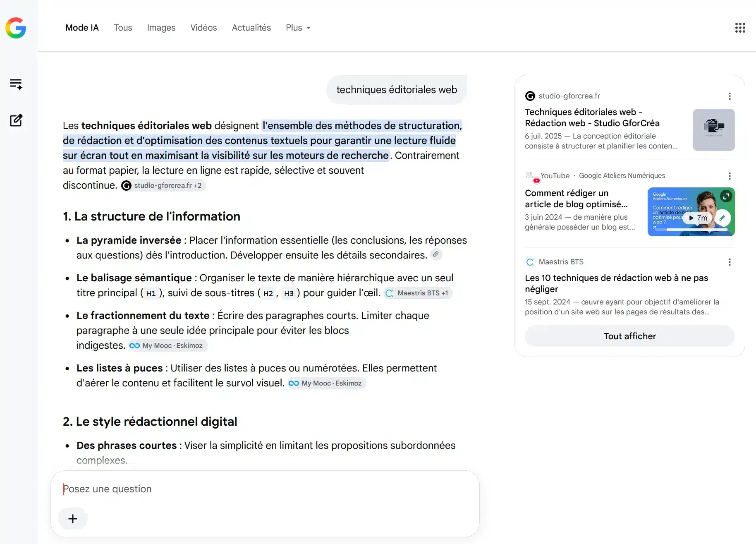Switch to Images tab

161,28
